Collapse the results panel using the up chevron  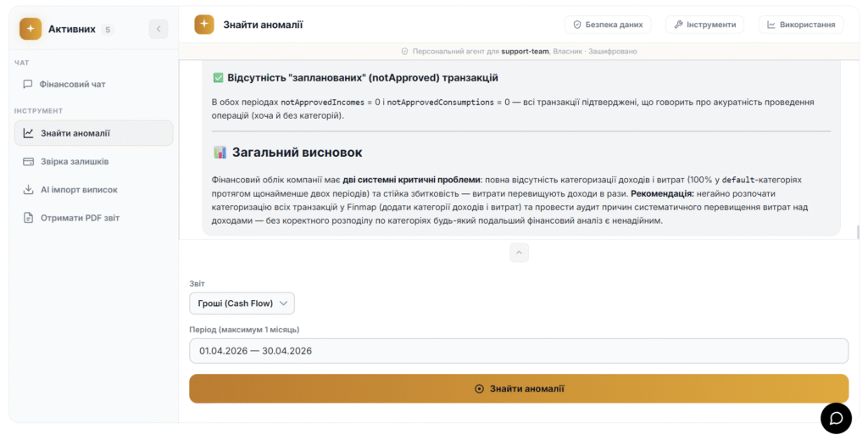520,252
